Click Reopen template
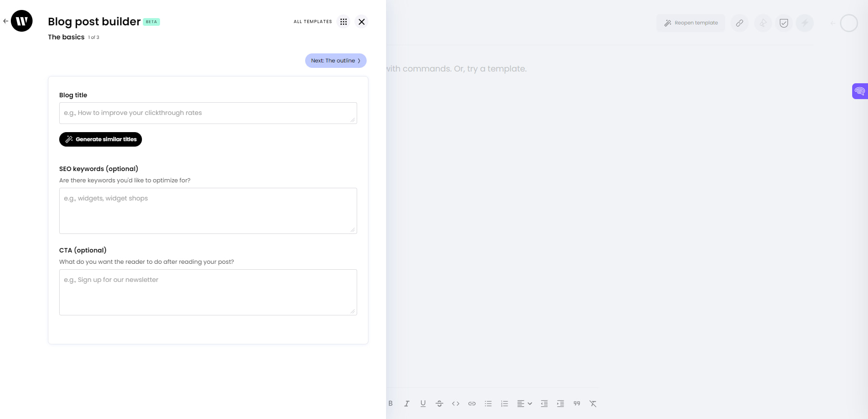The width and height of the screenshot is (868, 419). point(691,23)
